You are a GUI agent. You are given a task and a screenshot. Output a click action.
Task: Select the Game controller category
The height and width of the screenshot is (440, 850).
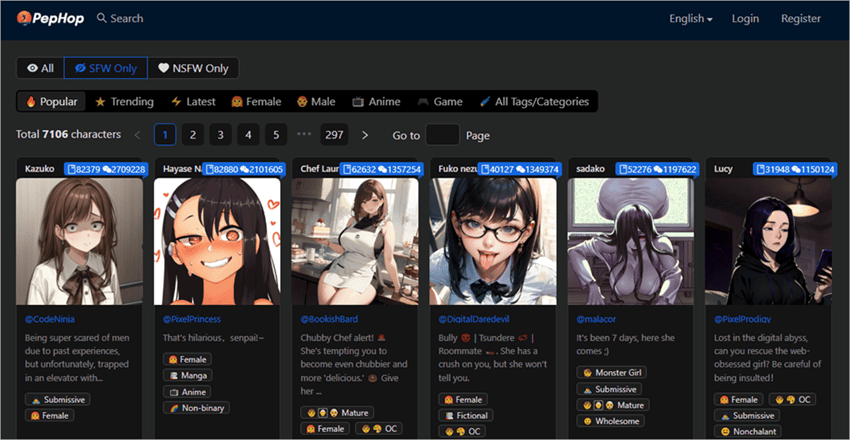(440, 102)
